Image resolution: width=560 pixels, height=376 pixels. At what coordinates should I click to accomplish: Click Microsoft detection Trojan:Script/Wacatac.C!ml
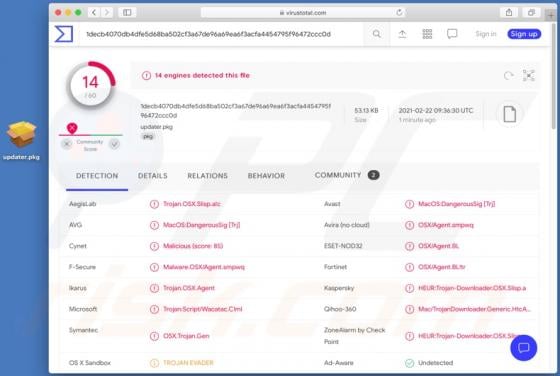pyautogui.click(x=202, y=309)
